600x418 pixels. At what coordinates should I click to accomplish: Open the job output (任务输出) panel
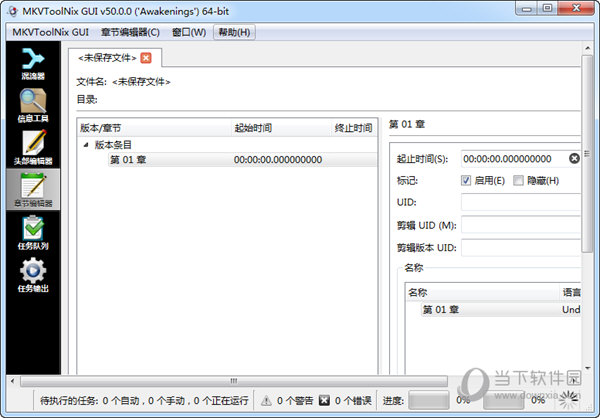(33, 275)
